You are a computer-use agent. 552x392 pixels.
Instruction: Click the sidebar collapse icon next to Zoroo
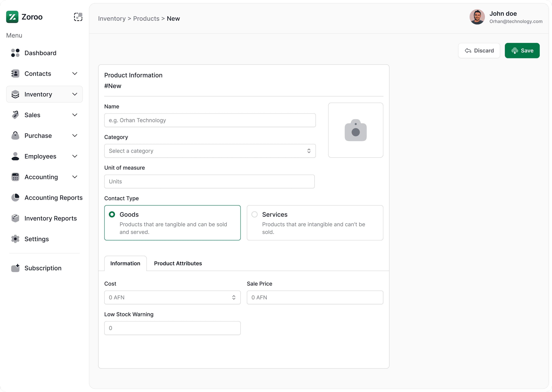[x=78, y=17]
